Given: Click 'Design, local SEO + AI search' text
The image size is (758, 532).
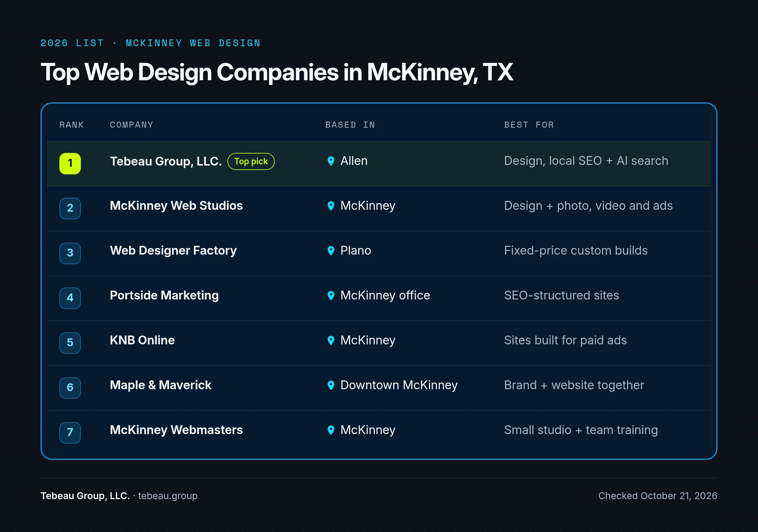Looking at the screenshot, I should (586, 161).
